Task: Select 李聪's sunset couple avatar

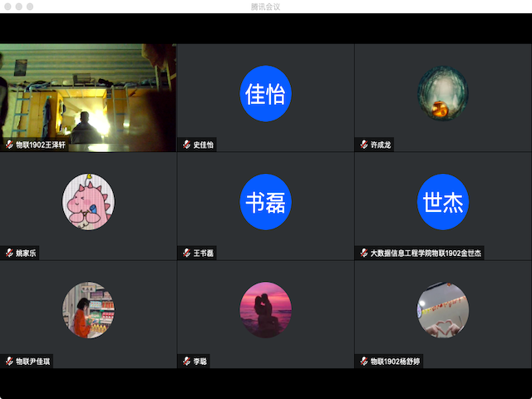Action: [266, 310]
